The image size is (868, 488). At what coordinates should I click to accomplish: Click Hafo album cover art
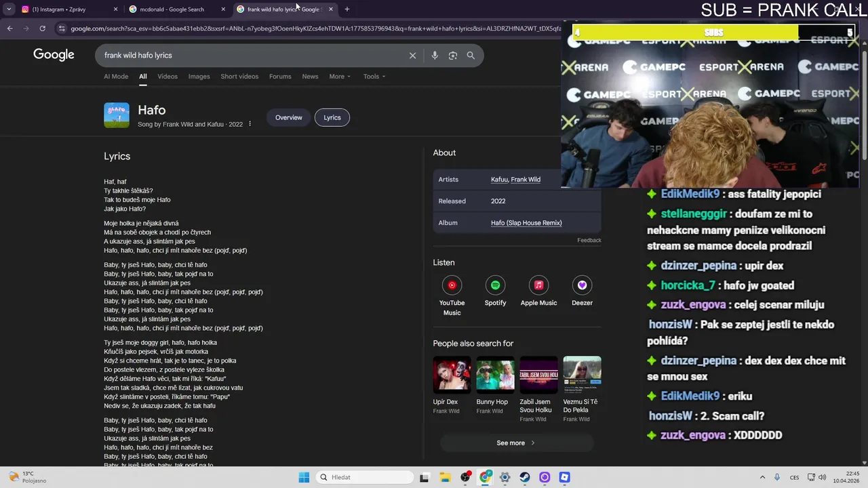tap(117, 115)
